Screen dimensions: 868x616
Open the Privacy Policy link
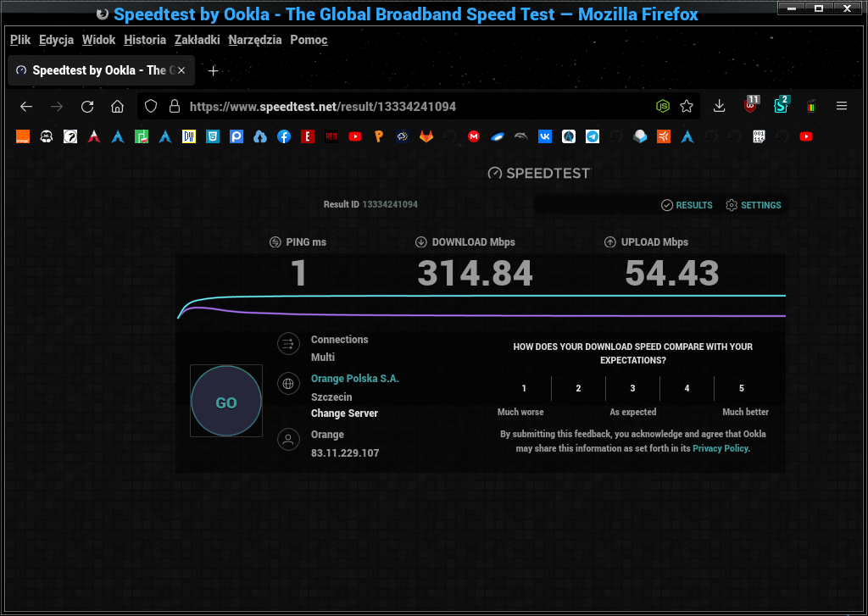[721, 448]
